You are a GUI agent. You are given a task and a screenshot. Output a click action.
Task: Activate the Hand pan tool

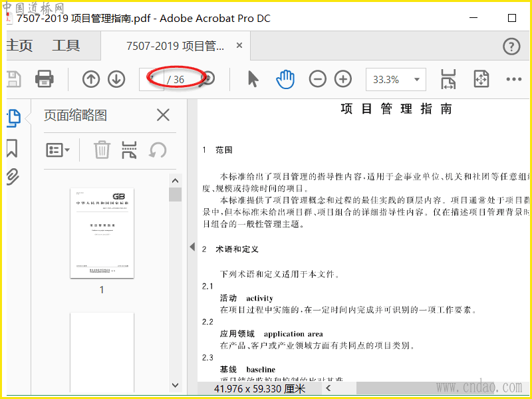285,79
